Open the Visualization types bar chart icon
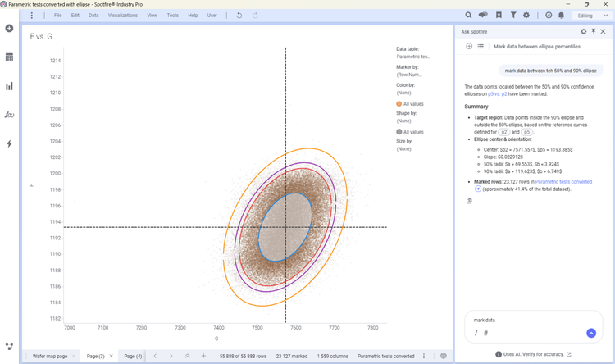Screen dimensions: 615x364 pyautogui.click(x=9, y=86)
